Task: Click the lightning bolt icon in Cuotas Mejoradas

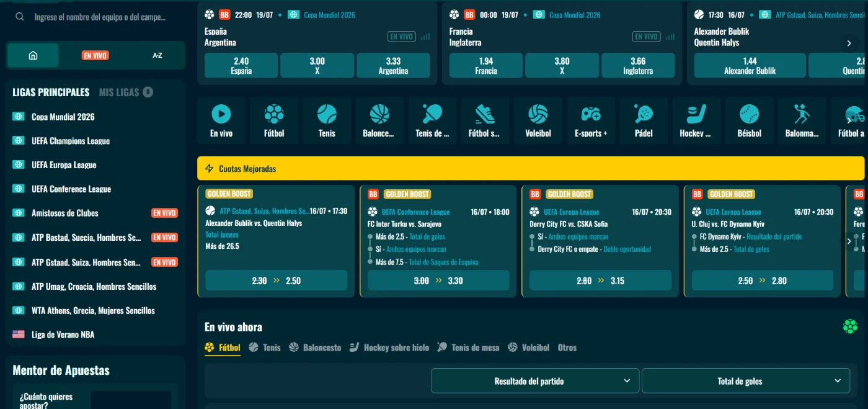Action: tap(209, 169)
